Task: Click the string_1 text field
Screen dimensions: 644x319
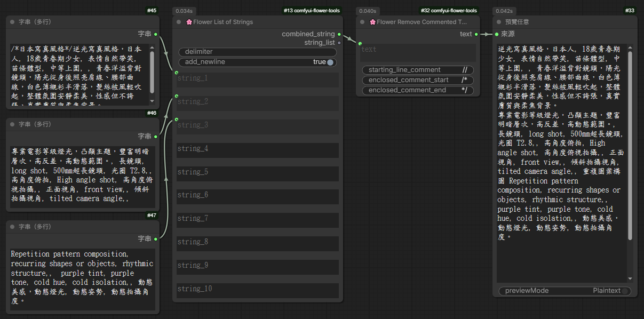Action: pos(258,80)
